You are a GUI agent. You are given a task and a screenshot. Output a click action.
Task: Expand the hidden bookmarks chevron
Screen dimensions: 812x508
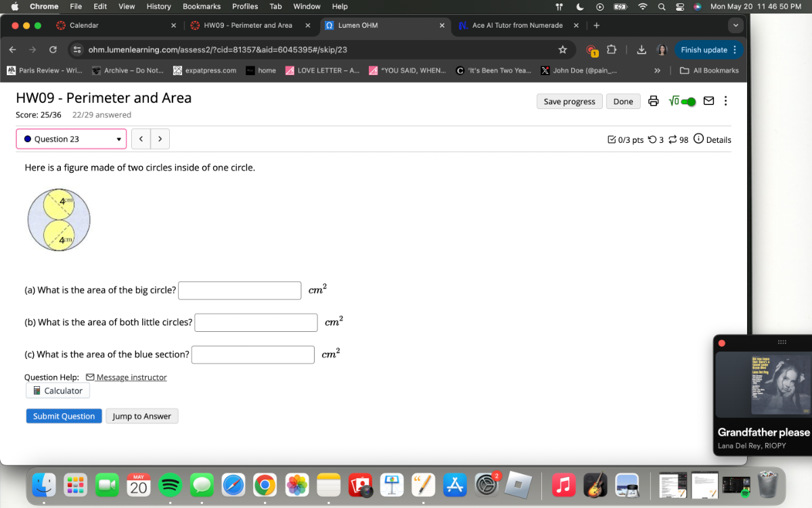coord(657,70)
